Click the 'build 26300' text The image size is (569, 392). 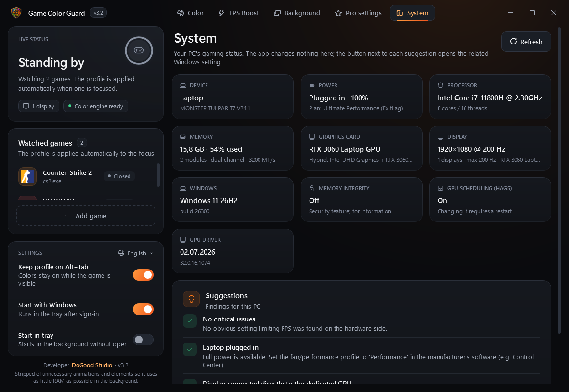click(x=195, y=211)
